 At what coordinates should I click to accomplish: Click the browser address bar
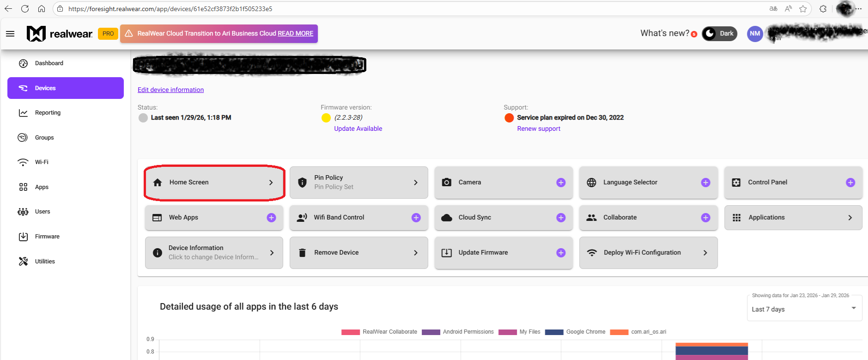pyautogui.click(x=370, y=9)
